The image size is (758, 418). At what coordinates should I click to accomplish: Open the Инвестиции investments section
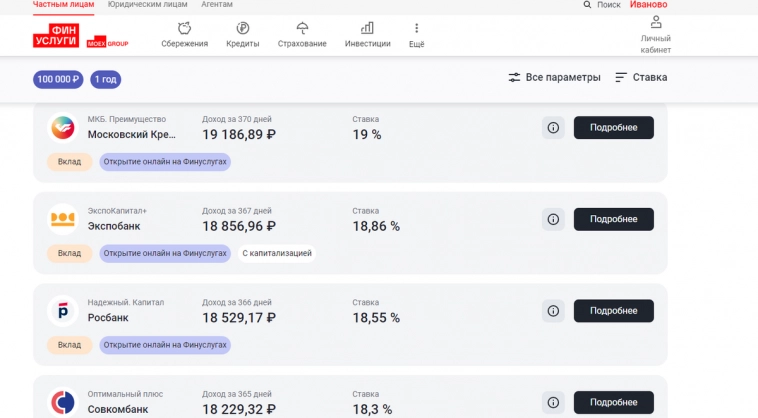coord(367,35)
